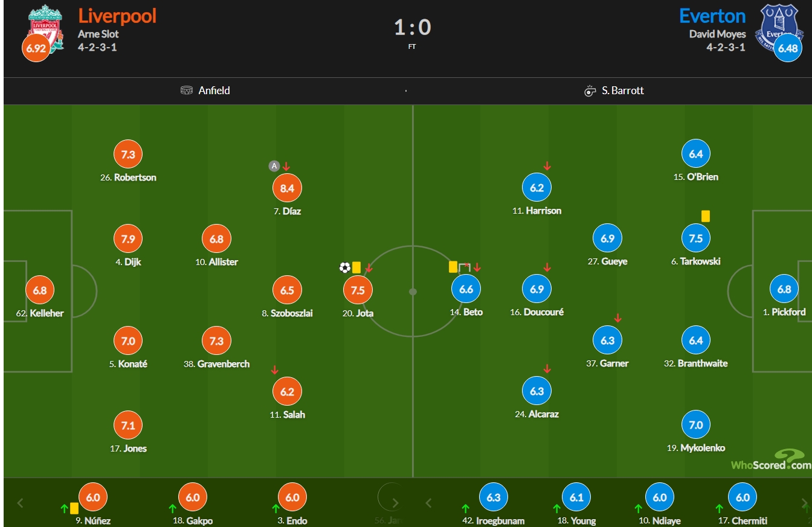
Task: Show next Liverpool substitutes with right chevron
Action: (395, 502)
